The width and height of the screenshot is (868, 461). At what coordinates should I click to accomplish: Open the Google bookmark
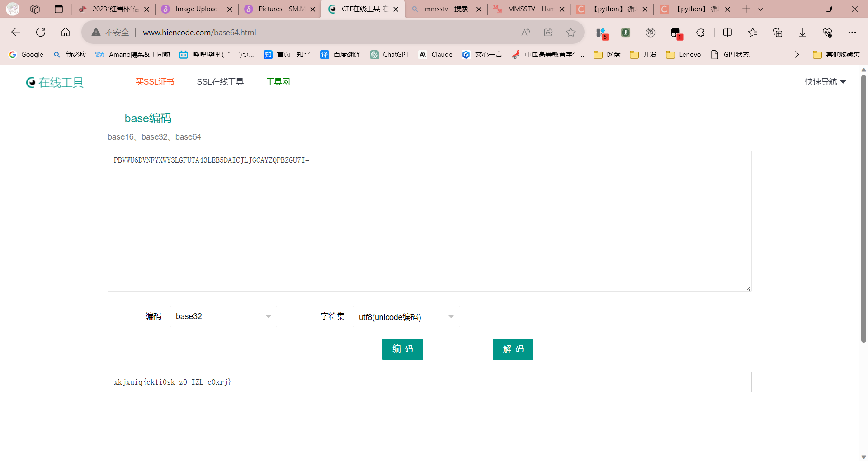(26, 54)
